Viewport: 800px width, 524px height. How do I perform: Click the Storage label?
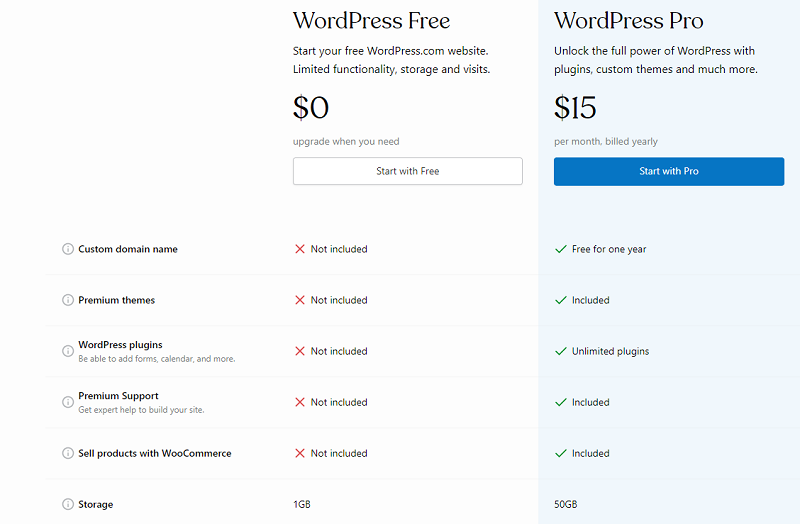(x=95, y=504)
